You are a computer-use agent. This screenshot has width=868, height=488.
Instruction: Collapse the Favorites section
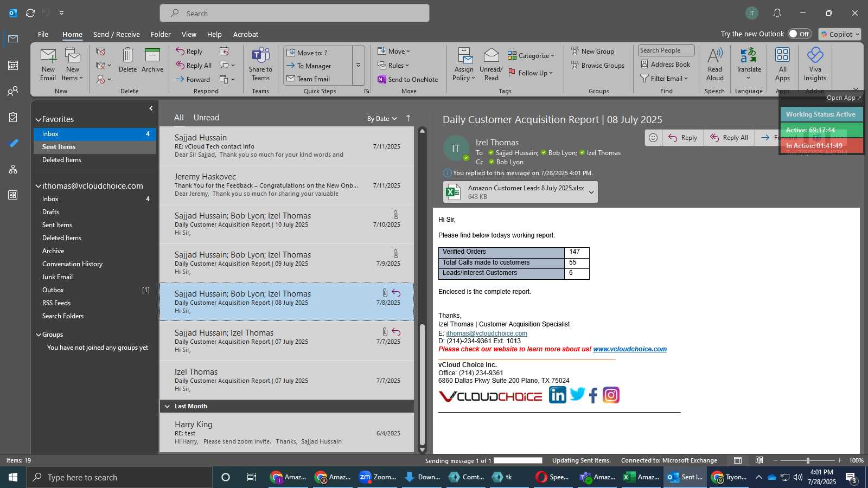click(x=39, y=119)
